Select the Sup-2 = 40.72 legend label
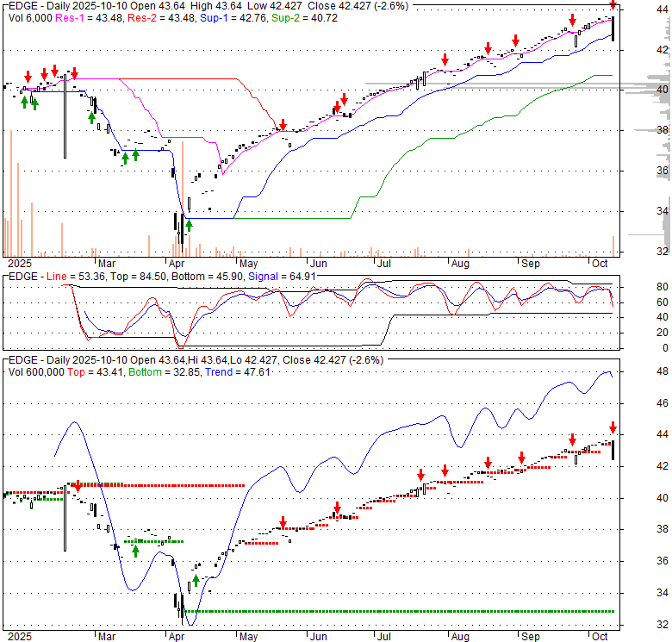 click(x=304, y=18)
